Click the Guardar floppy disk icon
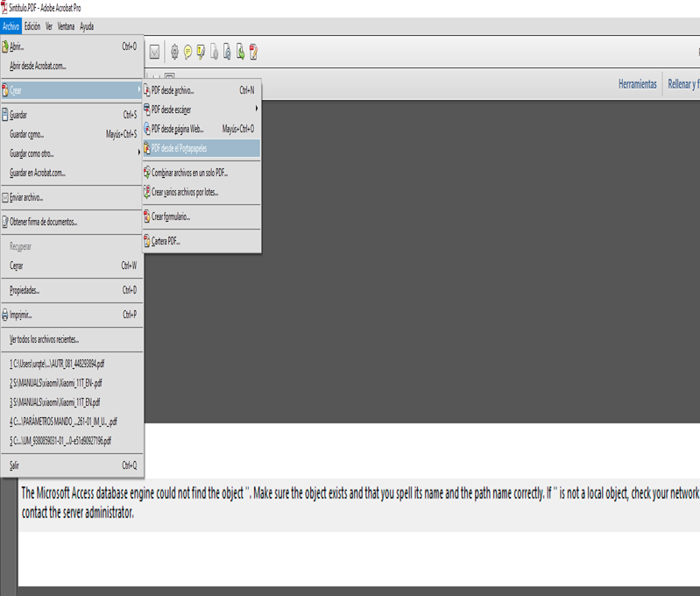700x596 pixels. point(5,115)
